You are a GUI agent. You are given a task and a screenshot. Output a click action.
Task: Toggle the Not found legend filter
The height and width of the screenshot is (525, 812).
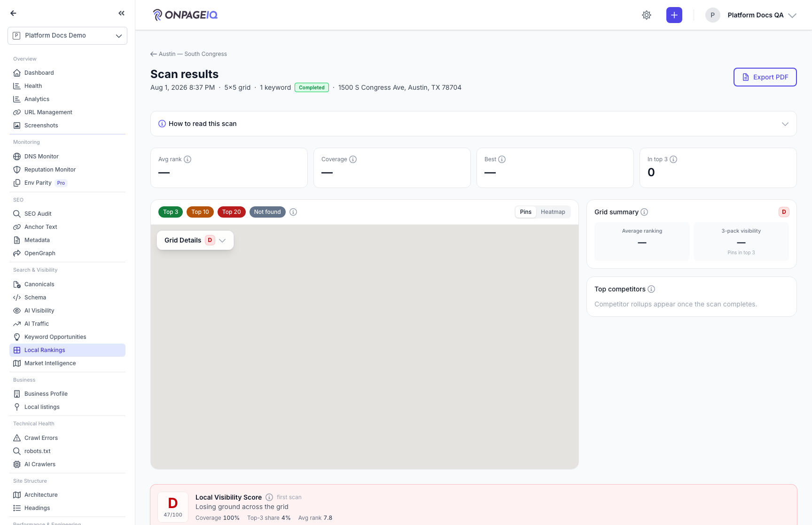point(267,212)
